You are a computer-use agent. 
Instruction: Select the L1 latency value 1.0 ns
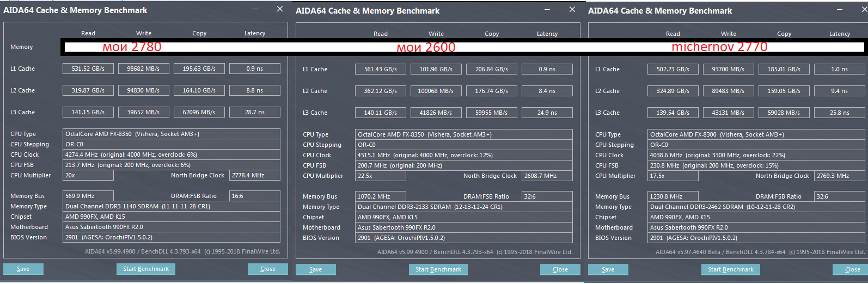[840, 69]
